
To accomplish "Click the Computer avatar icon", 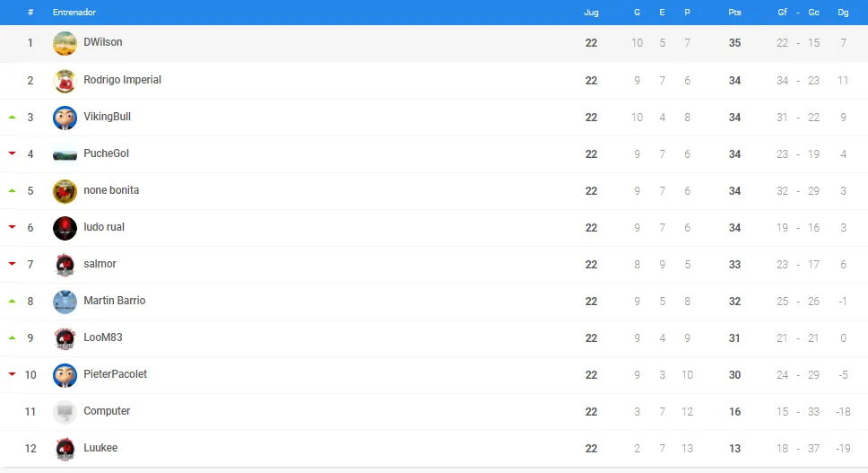I will (65, 412).
